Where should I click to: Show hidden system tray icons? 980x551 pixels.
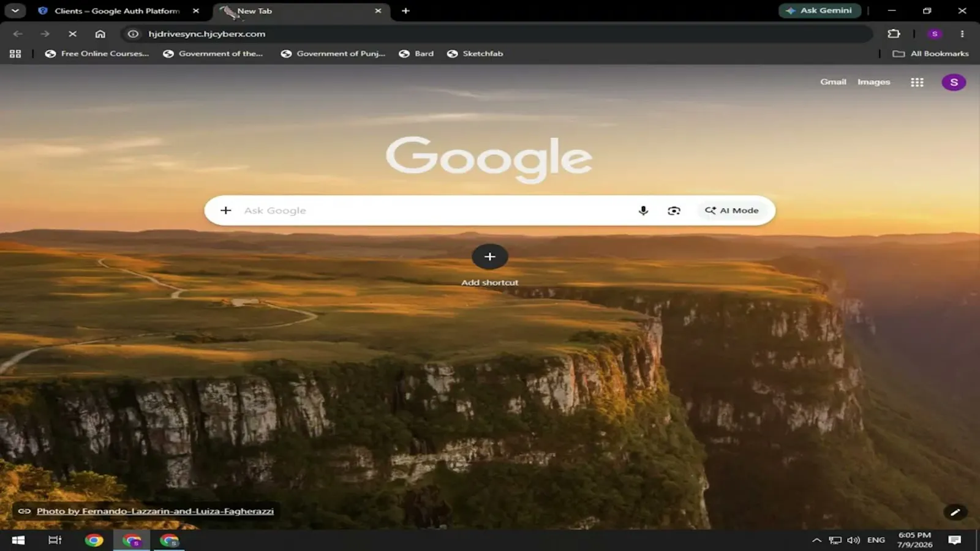(816, 540)
